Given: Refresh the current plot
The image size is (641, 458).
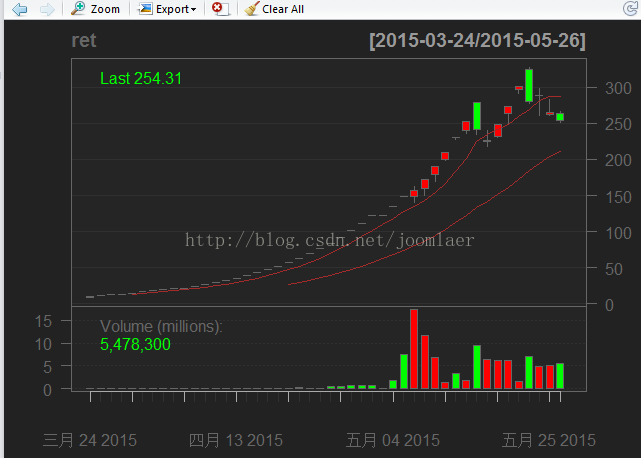Looking at the screenshot, I should coord(630,9).
